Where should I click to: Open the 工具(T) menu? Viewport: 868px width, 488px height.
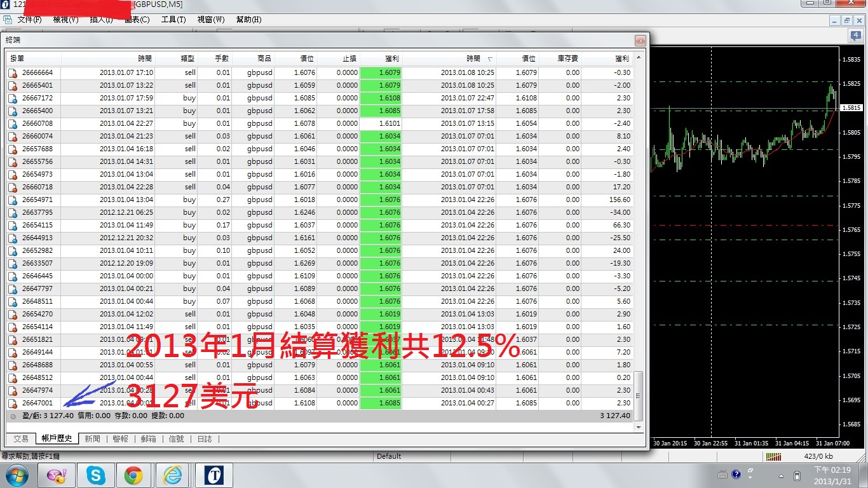pyautogui.click(x=173, y=20)
